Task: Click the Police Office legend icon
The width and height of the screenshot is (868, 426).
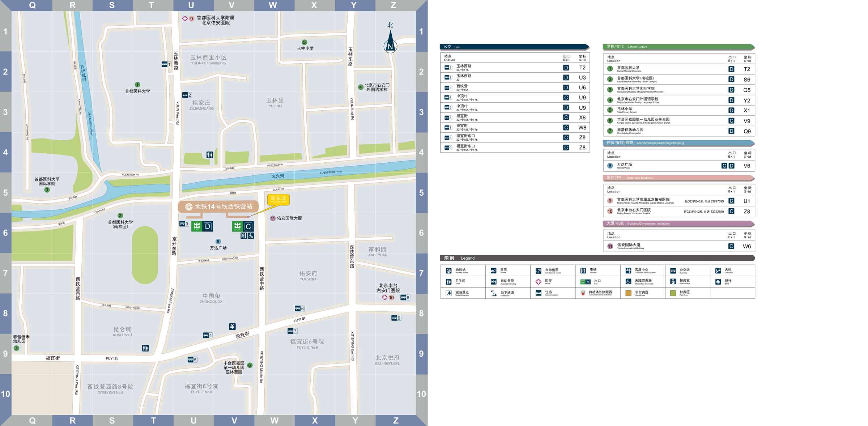Action: (673, 282)
